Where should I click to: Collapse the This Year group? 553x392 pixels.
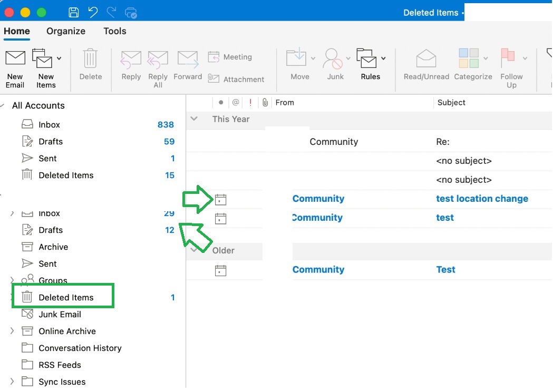(x=194, y=119)
